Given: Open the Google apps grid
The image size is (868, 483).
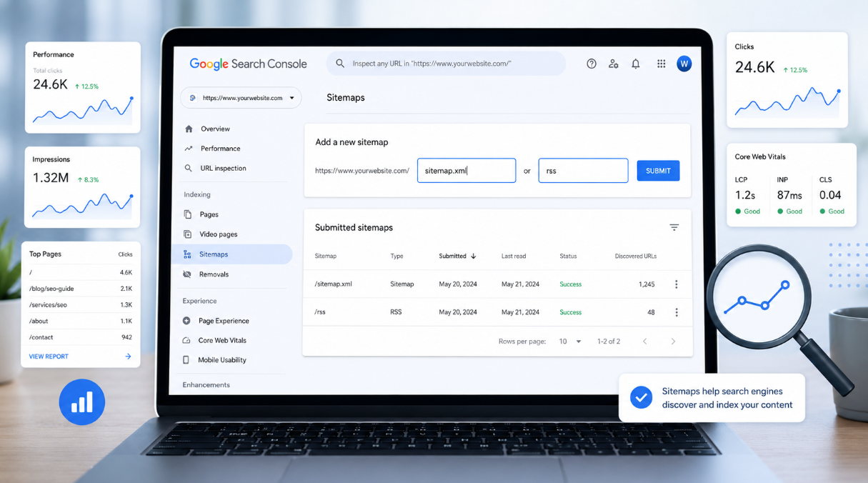Looking at the screenshot, I should (662, 64).
